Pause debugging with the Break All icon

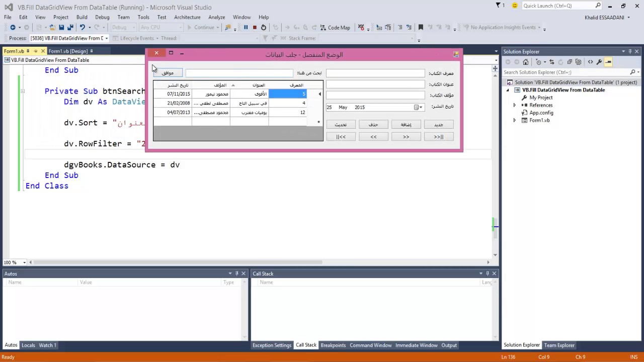(246, 28)
